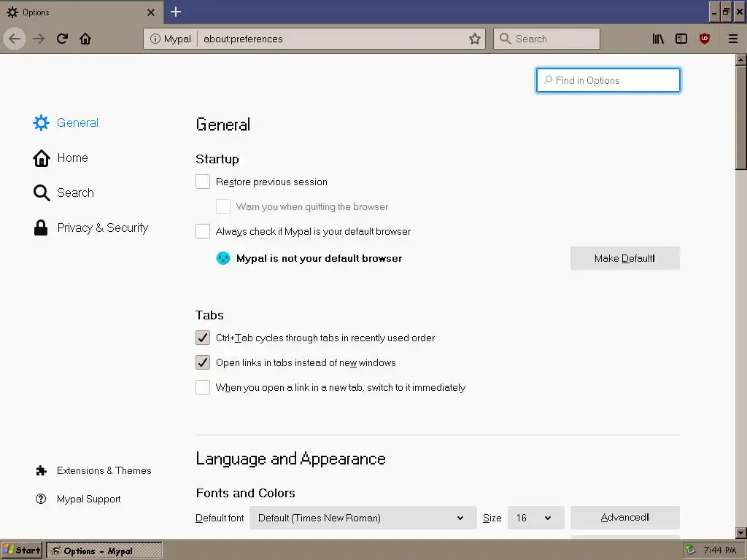Click the Make Default button
Image resolution: width=747 pixels, height=560 pixels.
(x=624, y=258)
